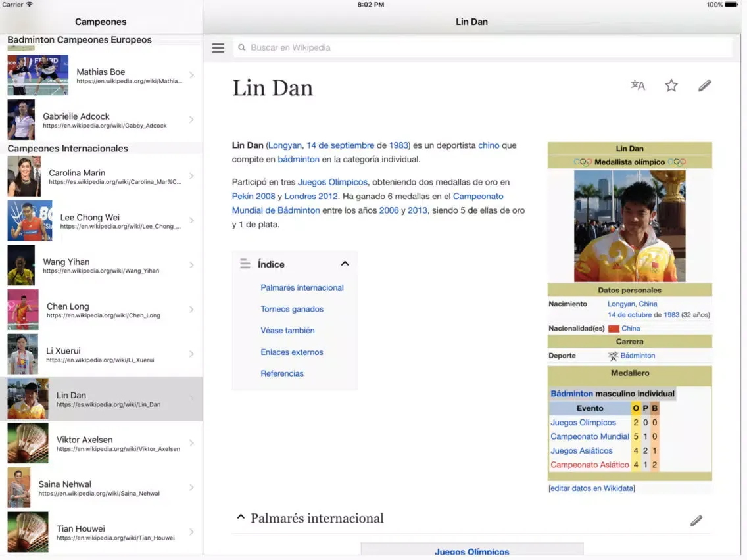
Task: Open the Juegos Olímpicos link in paragraph
Action: click(x=333, y=182)
